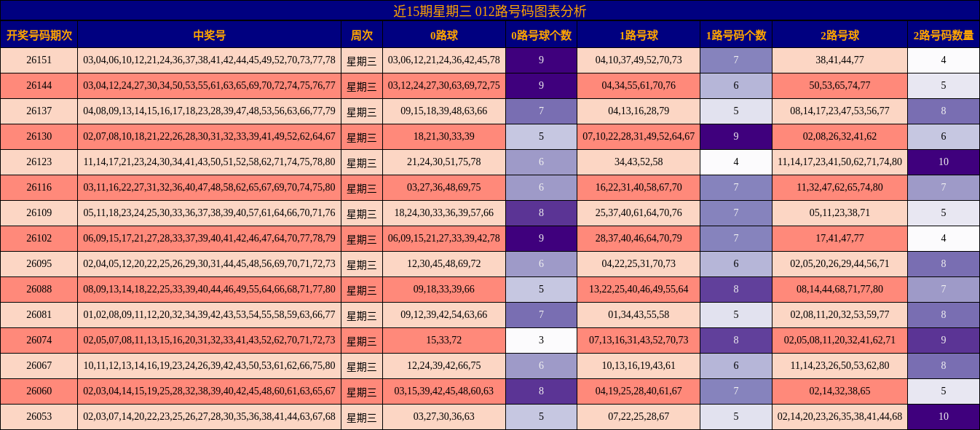Click issue number 26081
980x430 pixels.
click(x=39, y=315)
